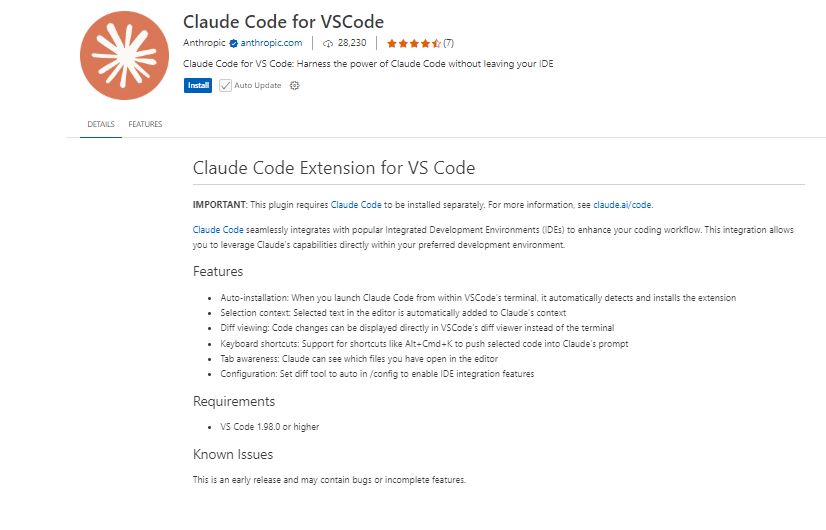
Task: Click the half-filled fifth rating star
Action: click(436, 43)
